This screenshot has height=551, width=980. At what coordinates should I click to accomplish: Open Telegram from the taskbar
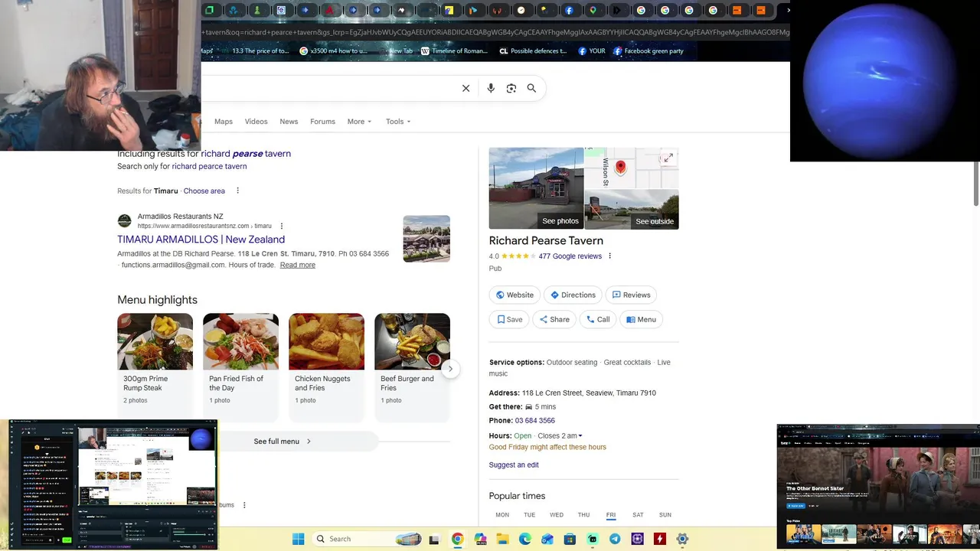(615, 539)
